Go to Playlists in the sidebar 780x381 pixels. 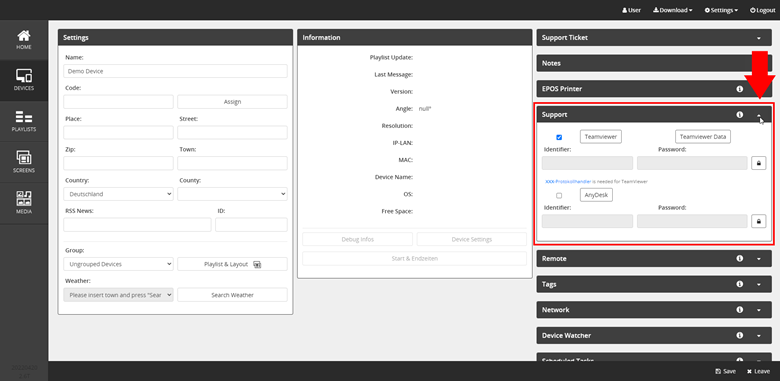(x=24, y=122)
